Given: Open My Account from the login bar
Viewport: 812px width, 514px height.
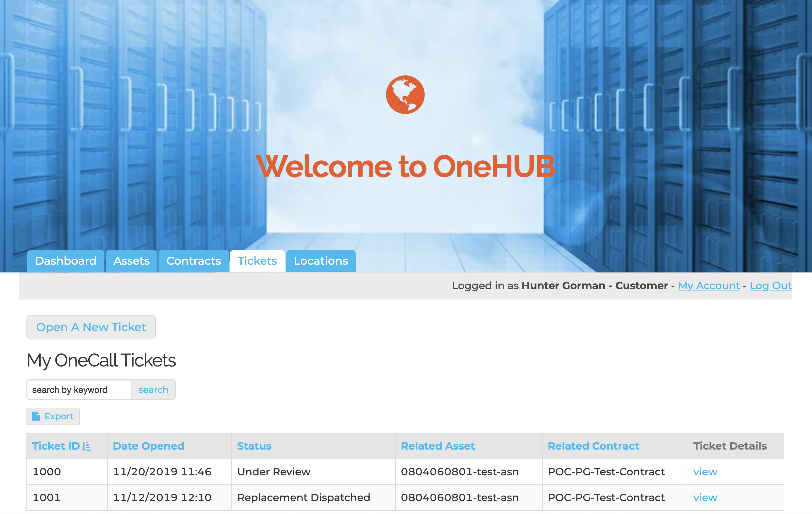Looking at the screenshot, I should (x=709, y=285).
